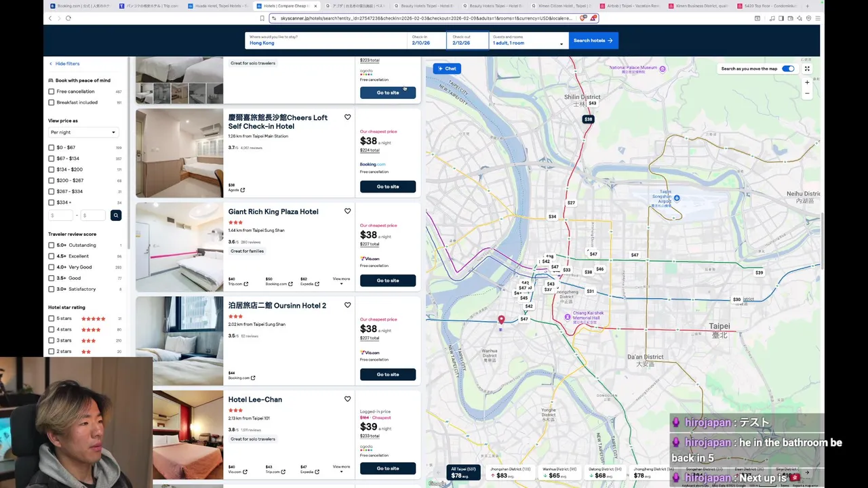Viewport: 868px width, 488px height.
Task: Open the map Chat button
Action: point(447,68)
